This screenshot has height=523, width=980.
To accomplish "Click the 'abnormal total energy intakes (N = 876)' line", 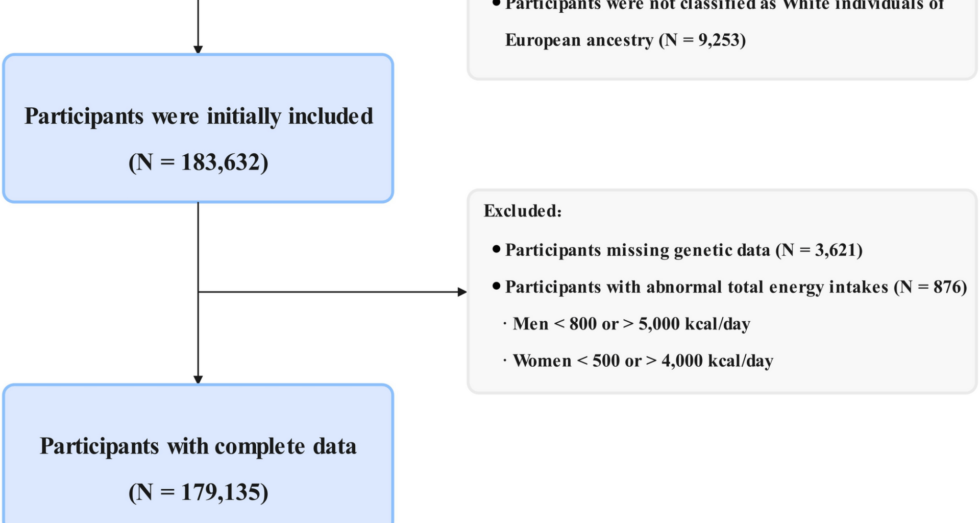I will coord(736,287).
